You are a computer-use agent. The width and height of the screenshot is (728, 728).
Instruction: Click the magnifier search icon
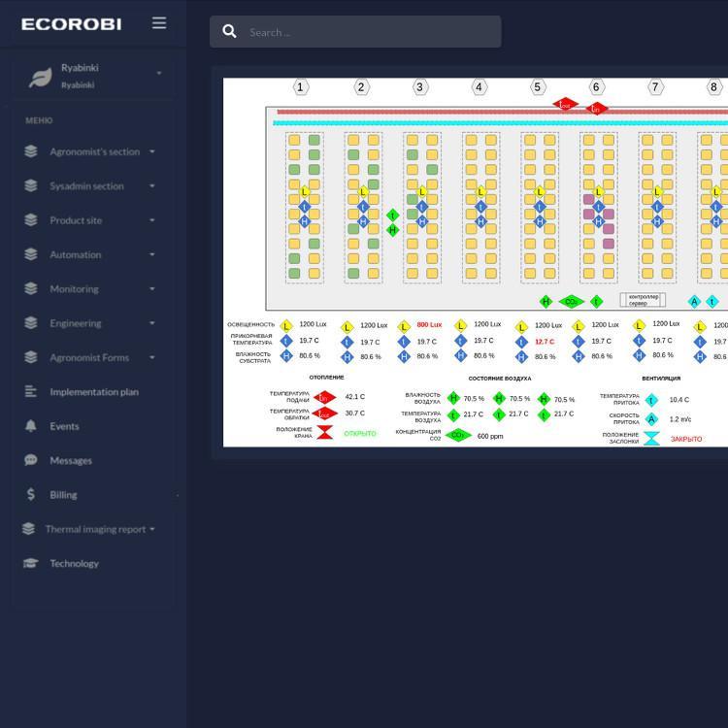[230, 32]
